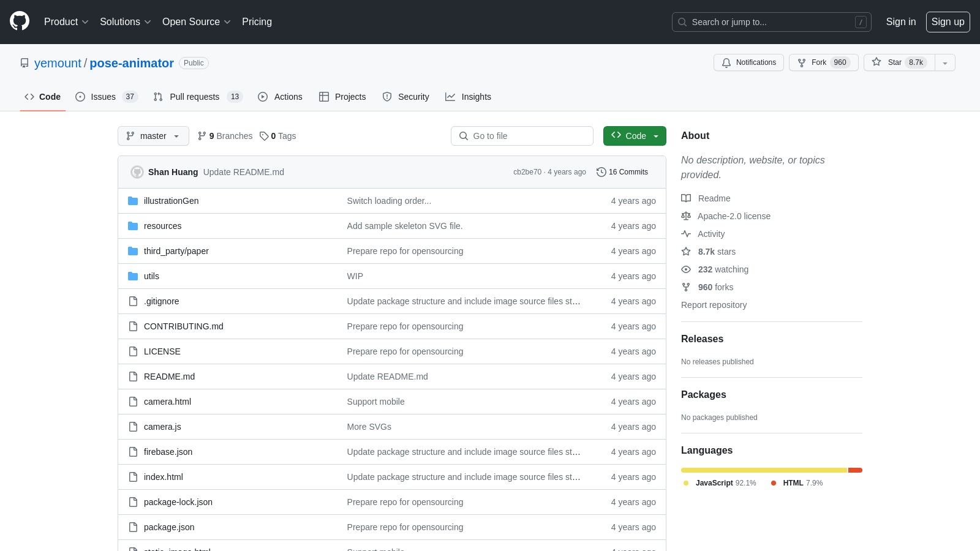Click the star icon beside 8.7k stars
Viewport: 980px width, 551px height.
pyautogui.click(x=686, y=252)
